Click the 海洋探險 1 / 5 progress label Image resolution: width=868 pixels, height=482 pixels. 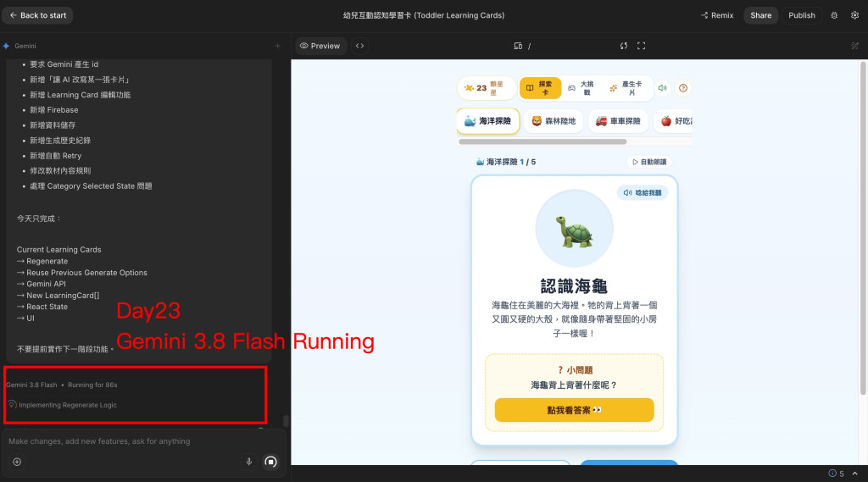[x=506, y=162]
